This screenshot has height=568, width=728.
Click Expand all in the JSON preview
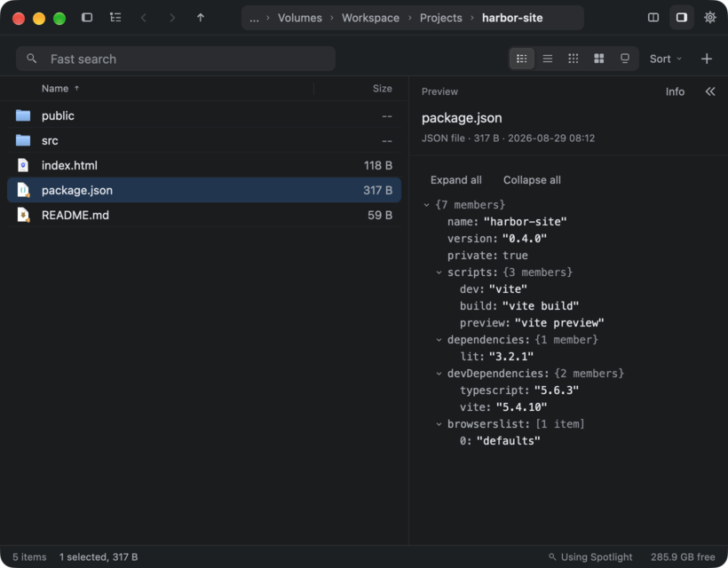(x=456, y=180)
